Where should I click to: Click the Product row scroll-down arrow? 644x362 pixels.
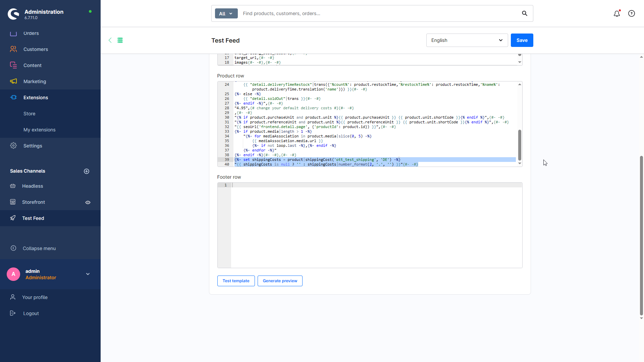pyautogui.click(x=520, y=164)
